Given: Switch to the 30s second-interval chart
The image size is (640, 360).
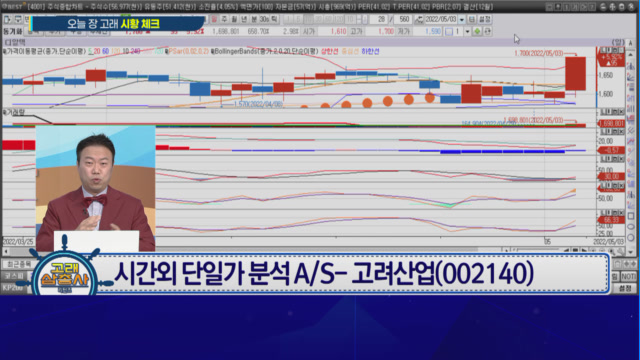Looking at the screenshot, I should tap(264, 19).
